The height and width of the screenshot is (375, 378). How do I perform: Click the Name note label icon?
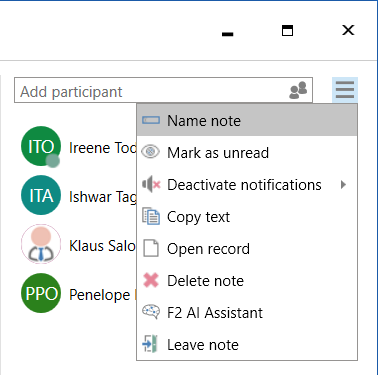(x=151, y=120)
